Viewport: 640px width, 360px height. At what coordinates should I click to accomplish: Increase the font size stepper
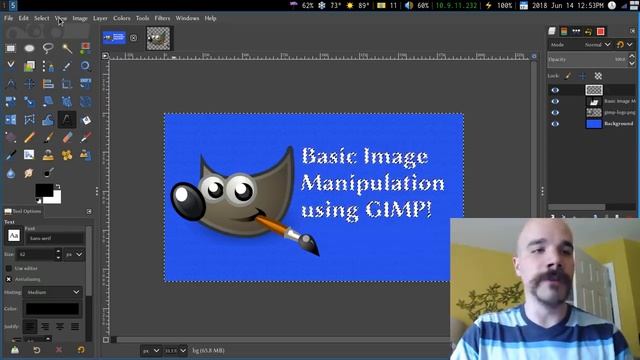(x=58, y=251)
